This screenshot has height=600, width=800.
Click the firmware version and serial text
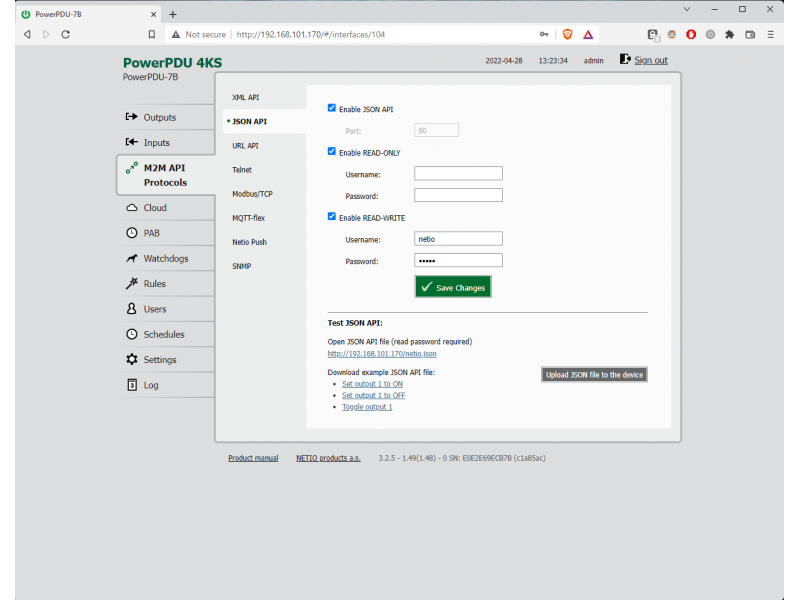tap(462, 458)
